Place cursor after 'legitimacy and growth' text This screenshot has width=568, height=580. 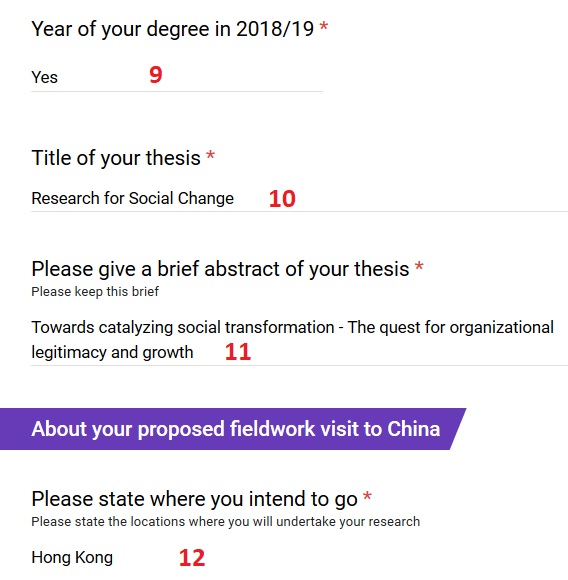coord(195,352)
